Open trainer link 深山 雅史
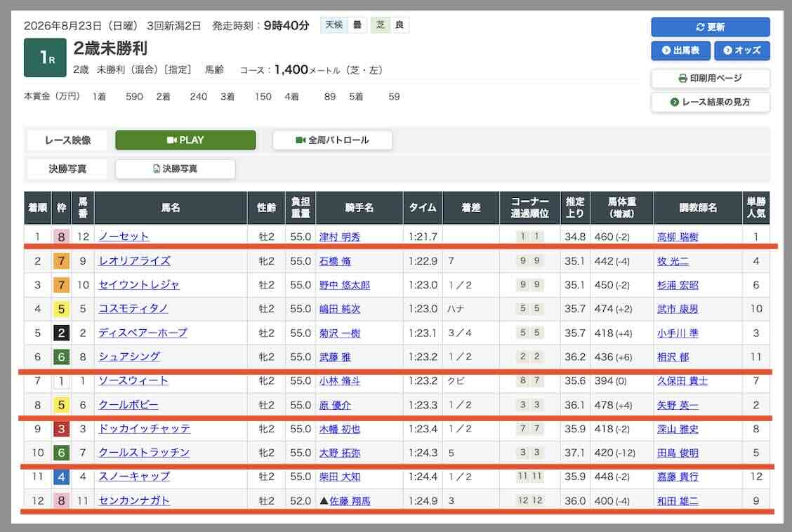 point(678,429)
